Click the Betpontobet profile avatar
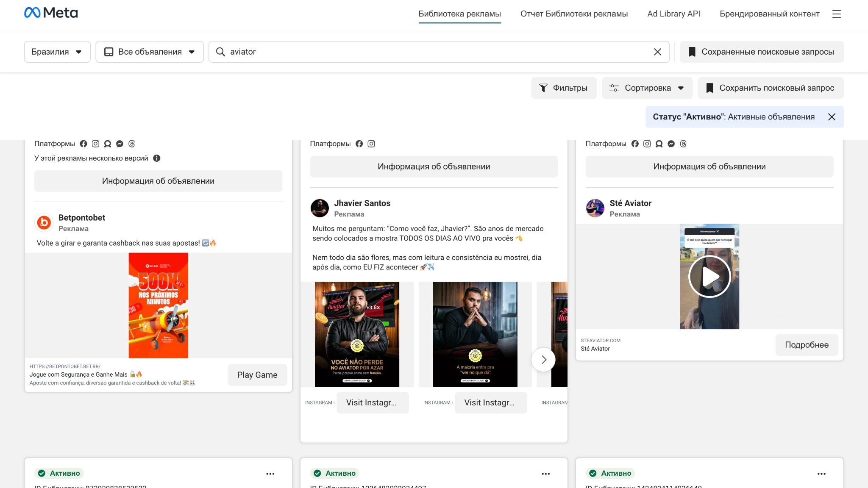 coord(44,222)
